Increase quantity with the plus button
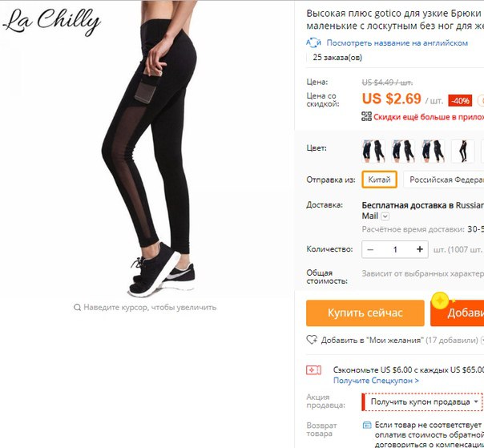 pos(419,249)
